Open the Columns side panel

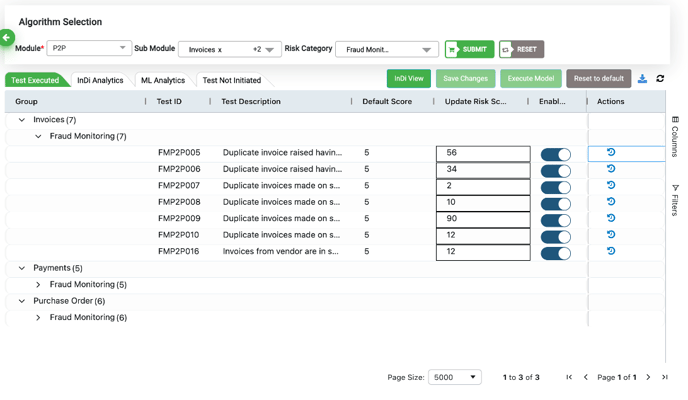point(676,136)
